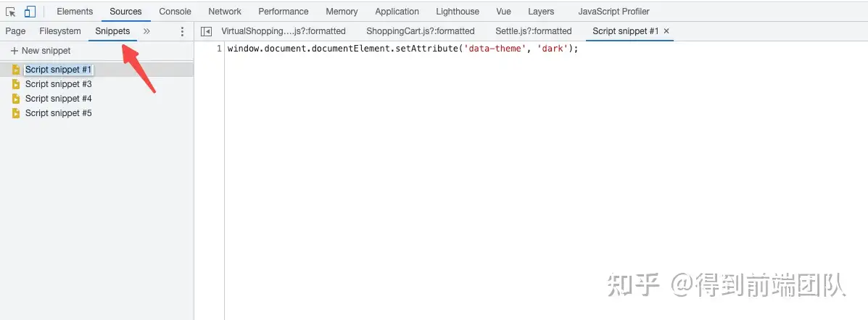The image size is (868, 320).
Task: Open the Network panel tab
Action: tap(225, 12)
